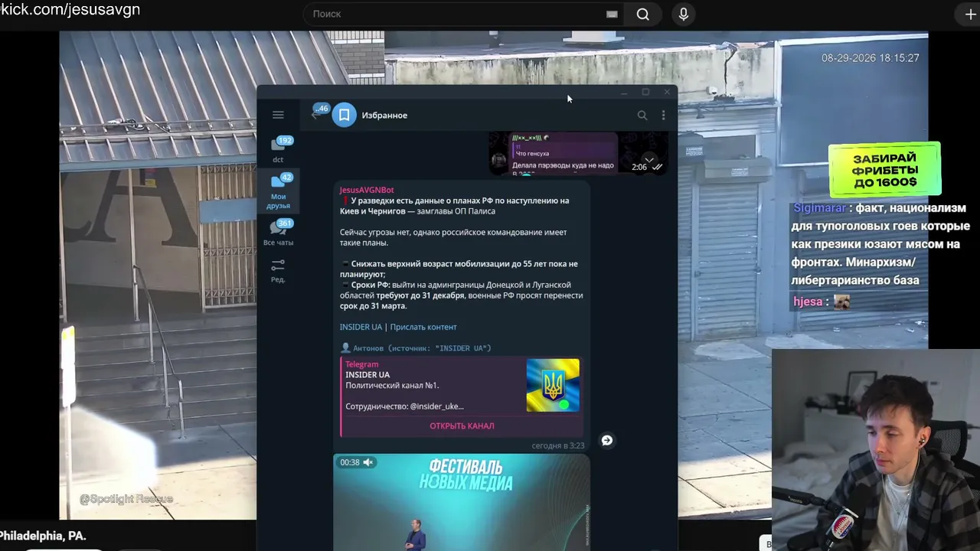The height and width of the screenshot is (551, 980).
Task: Go back using the arrow with 46 badge
Action: 318,114
